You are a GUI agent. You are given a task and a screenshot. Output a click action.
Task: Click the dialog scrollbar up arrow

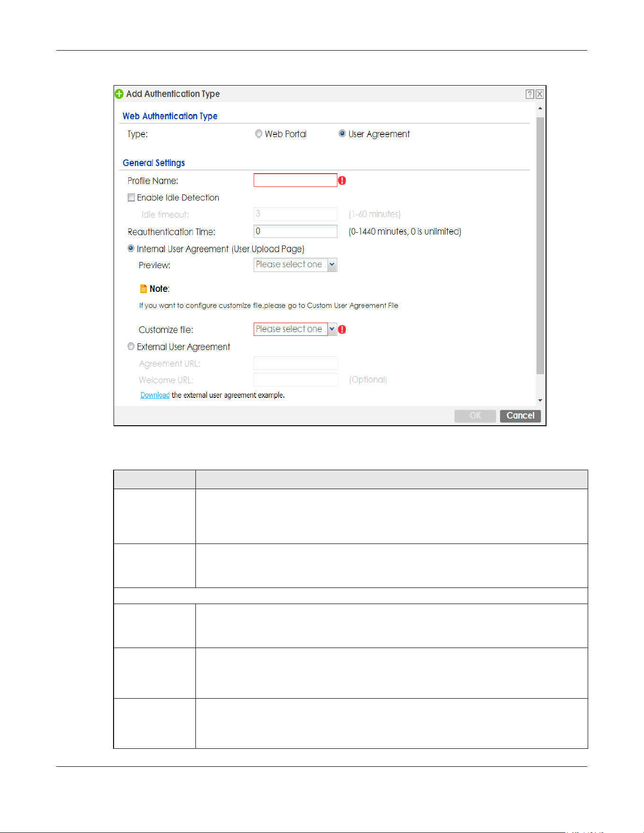point(540,108)
